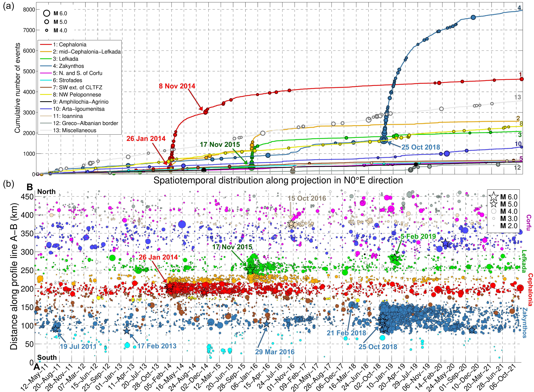Click the red '26 Jan 2014' label in panel (a)
The width and height of the screenshot is (534, 392).
(146, 139)
